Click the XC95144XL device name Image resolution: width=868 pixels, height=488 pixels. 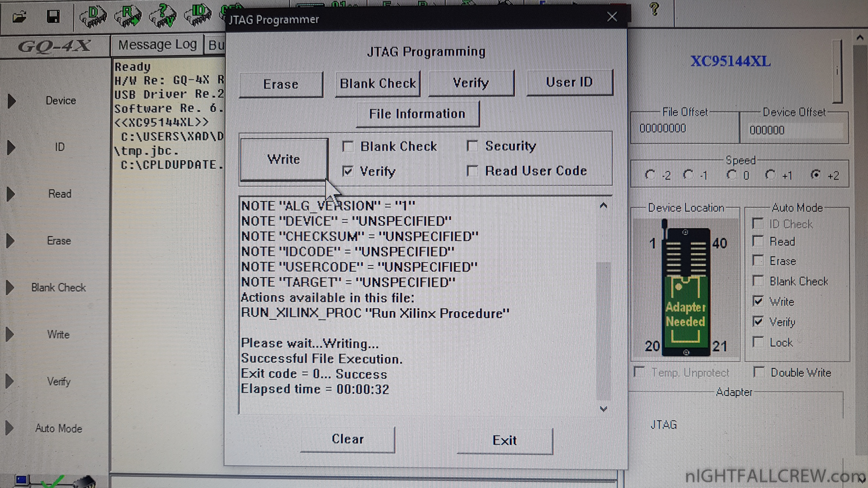tap(730, 61)
